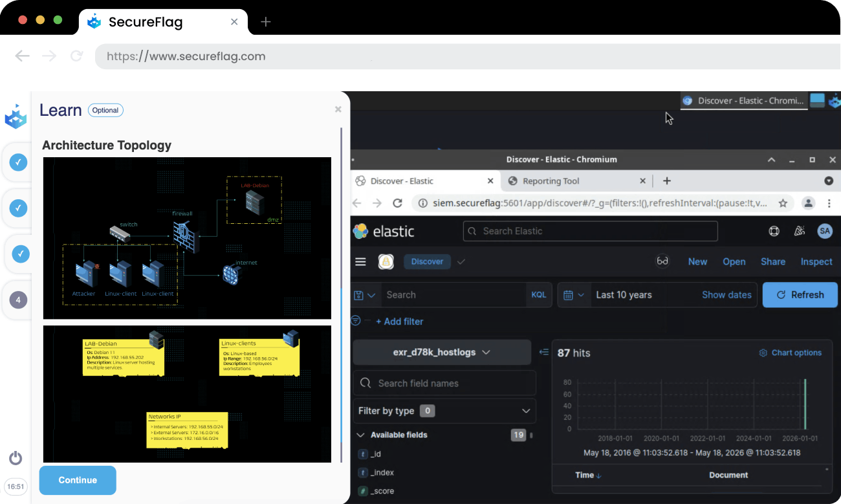Click the space selector icon

[386, 261]
